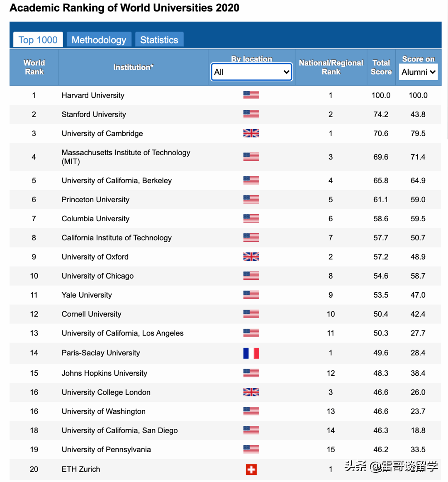Open the University of California, Berkeley link
The width and height of the screenshot is (448, 482).
click(x=117, y=181)
